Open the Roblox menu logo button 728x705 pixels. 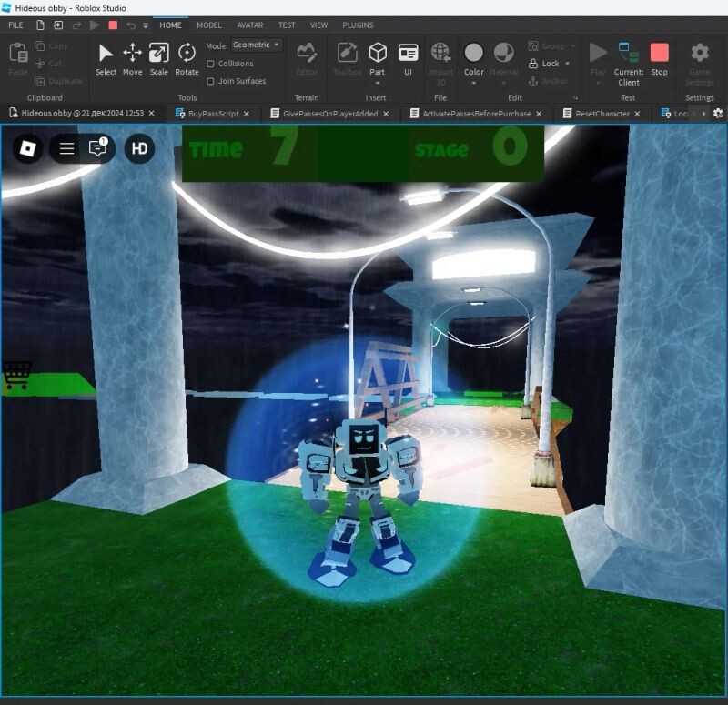(x=27, y=148)
